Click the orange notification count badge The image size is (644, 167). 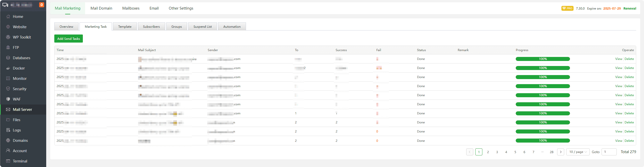(x=42, y=5)
